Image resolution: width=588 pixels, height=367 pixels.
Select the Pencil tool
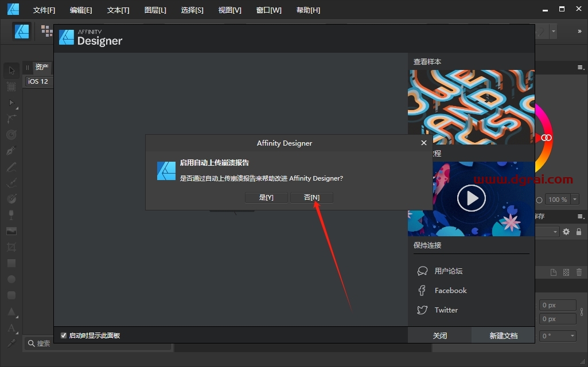pos(11,167)
